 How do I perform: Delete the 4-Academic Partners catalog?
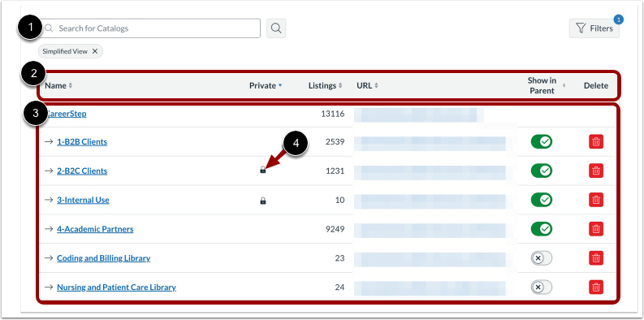tap(596, 229)
